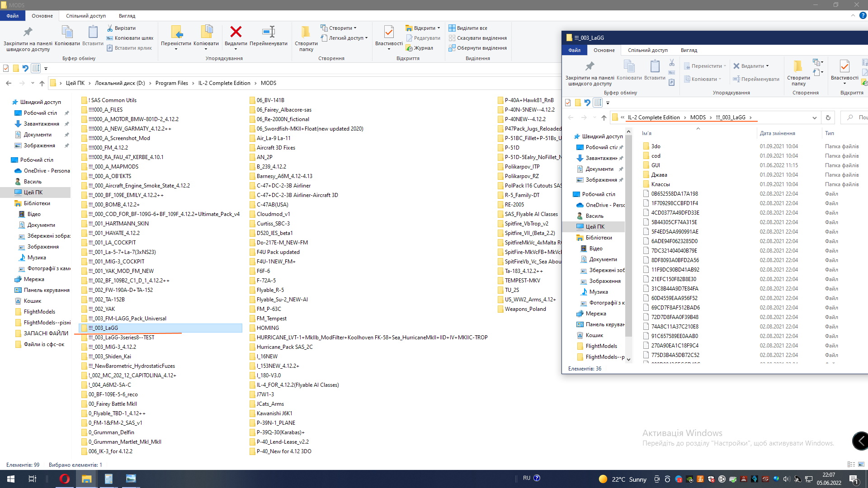This screenshot has height=488, width=868.
Task: Switch to the Вигляд tab in main window
Action: (x=127, y=16)
